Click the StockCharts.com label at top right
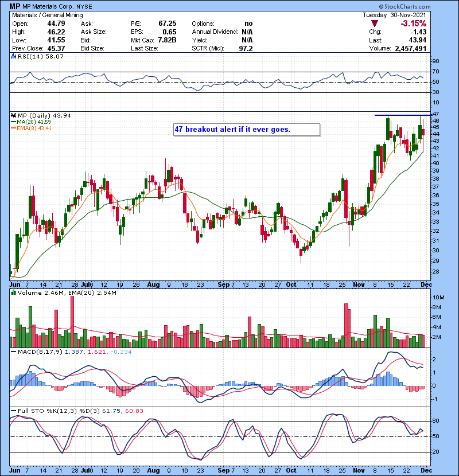This screenshot has width=459, height=476. coord(404,6)
